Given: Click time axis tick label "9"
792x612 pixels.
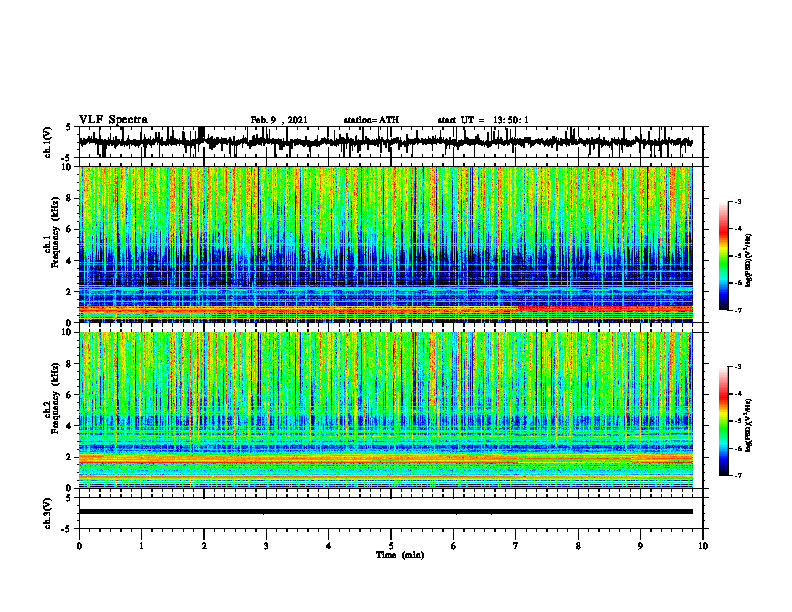Looking at the screenshot, I should [640, 546].
